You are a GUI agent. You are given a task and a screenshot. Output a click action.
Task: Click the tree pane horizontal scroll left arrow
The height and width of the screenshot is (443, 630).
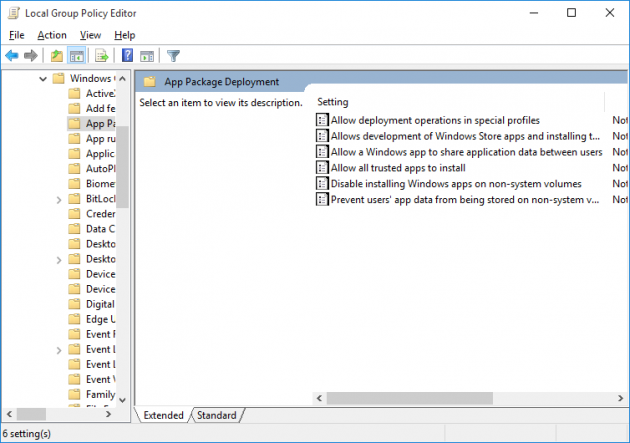(10, 414)
